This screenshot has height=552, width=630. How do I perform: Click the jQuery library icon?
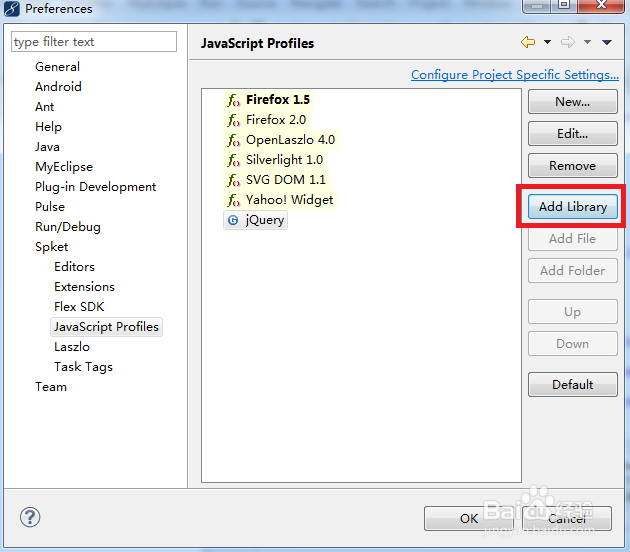point(233,220)
